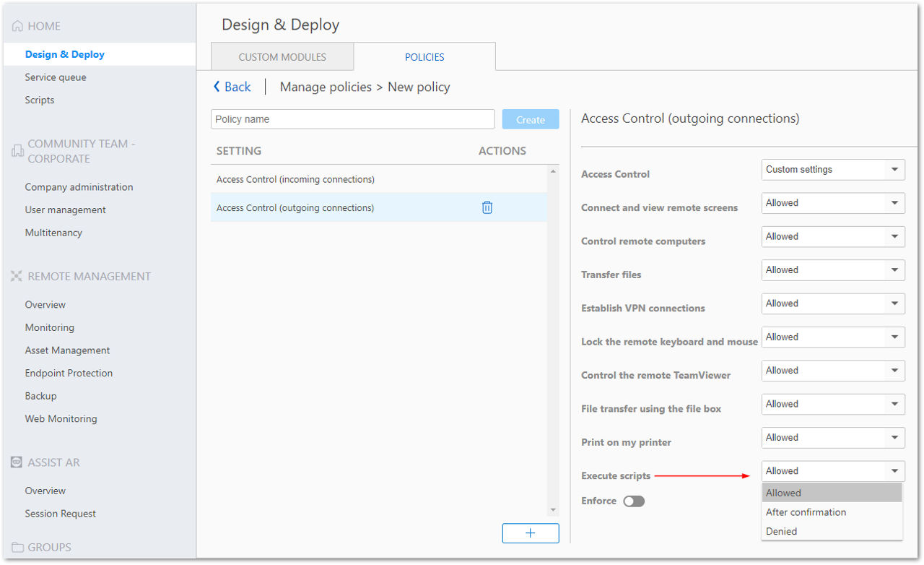Screen dimensions: 924x565
Task: Select Access Control (outgoing connections) setting row
Action: (379, 207)
